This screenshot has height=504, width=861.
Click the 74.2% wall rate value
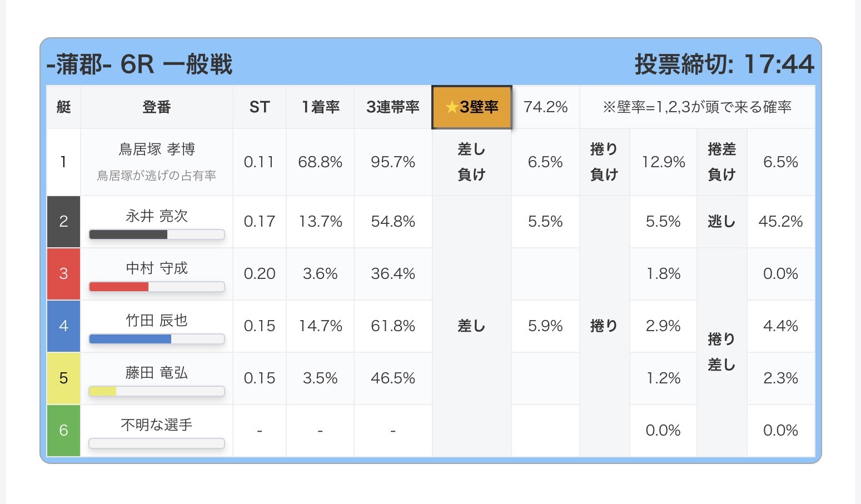click(x=545, y=107)
